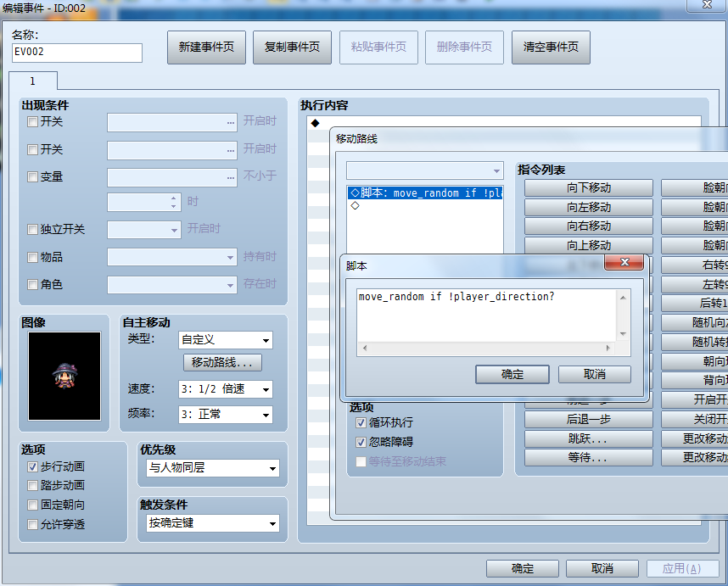Click the 复制事件页 button
This screenshot has width=728, height=586.
coord(292,47)
